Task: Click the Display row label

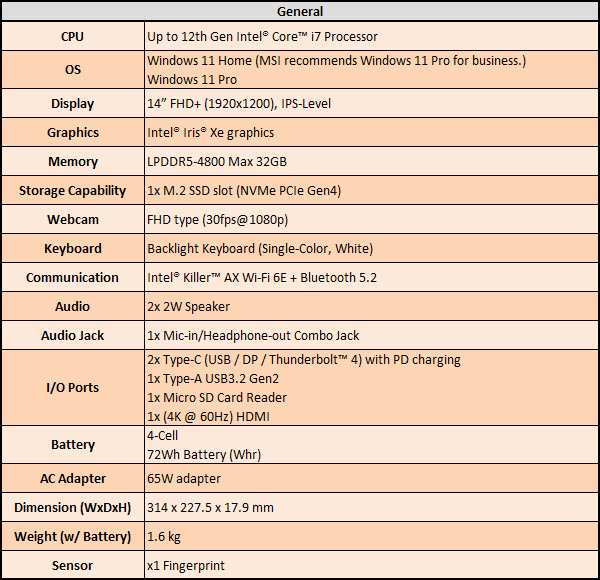Action: 72,104
